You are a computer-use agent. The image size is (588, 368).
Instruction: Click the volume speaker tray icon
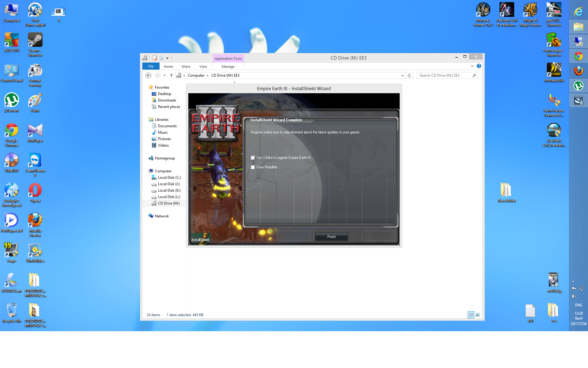point(574,296)
